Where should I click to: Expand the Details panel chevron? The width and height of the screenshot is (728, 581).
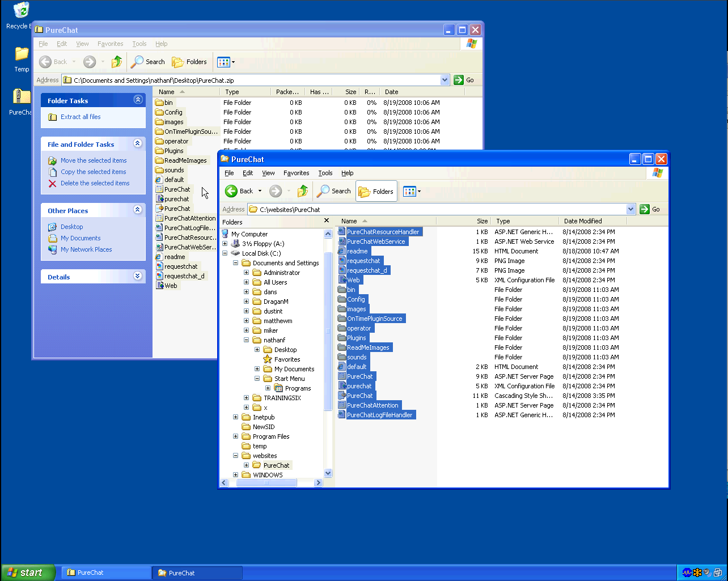pyautogui.click(x=138, y=276)
